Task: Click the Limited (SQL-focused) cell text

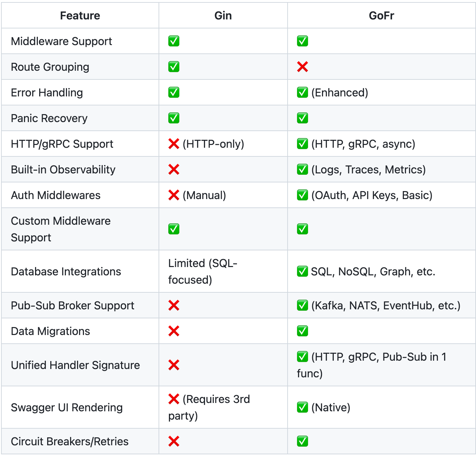Action: point(203,272)
